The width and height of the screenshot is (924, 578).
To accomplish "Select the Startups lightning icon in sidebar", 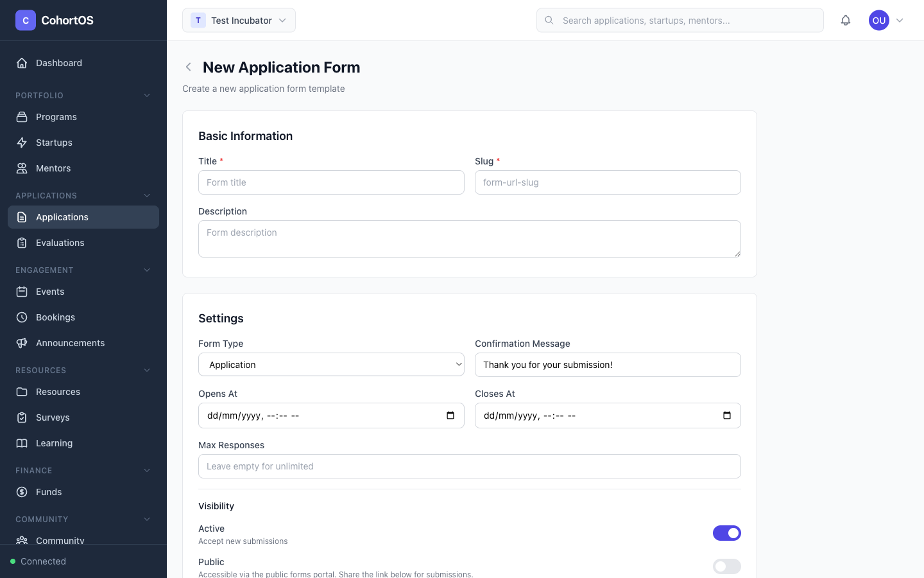I will coord(22,143).
